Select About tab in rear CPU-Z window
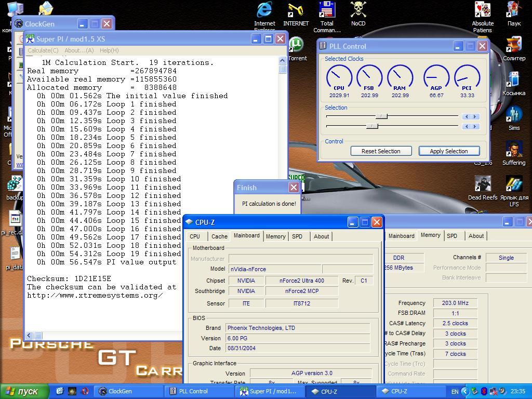The image size is (532, 399). (476, 236)
